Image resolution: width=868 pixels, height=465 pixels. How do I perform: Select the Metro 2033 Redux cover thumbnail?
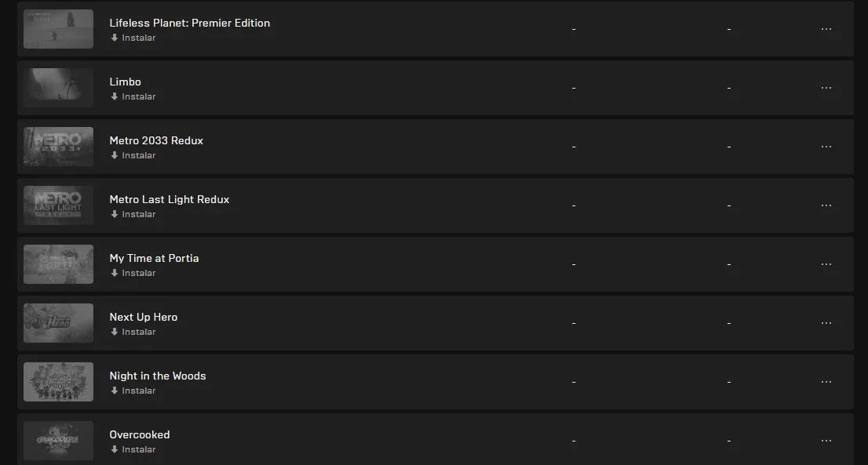coord(58,147)
